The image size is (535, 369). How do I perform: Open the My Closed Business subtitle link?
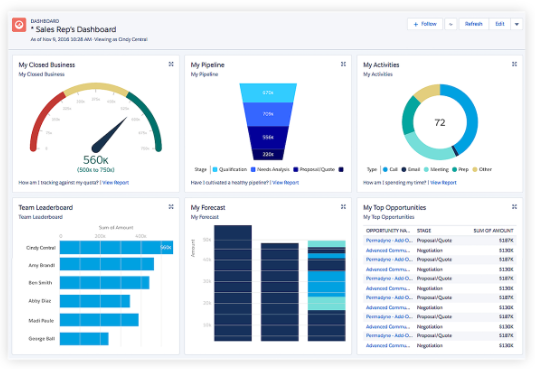41,74
